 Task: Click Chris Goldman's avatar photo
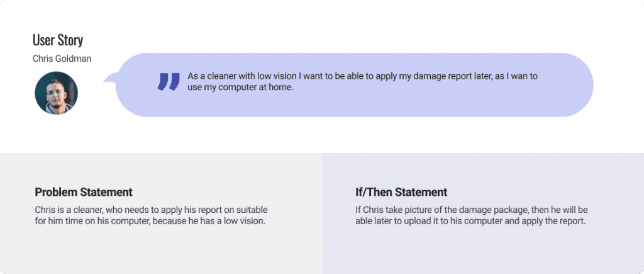57,93
